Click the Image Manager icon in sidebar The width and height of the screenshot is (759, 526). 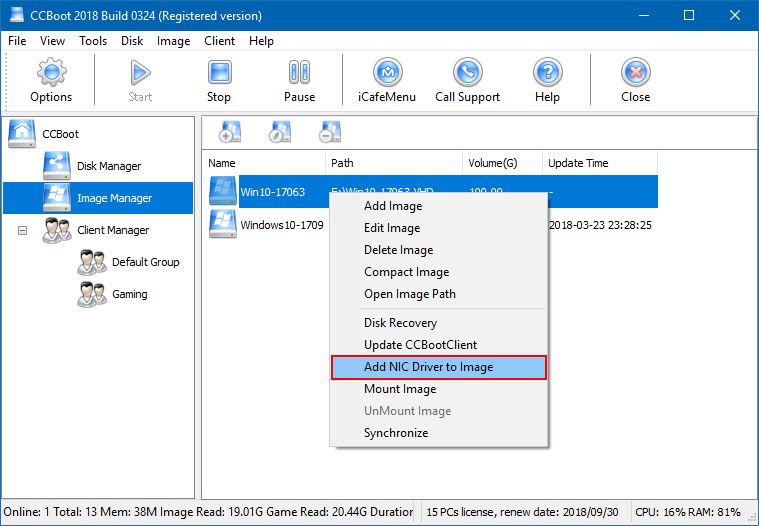[57, 197]
